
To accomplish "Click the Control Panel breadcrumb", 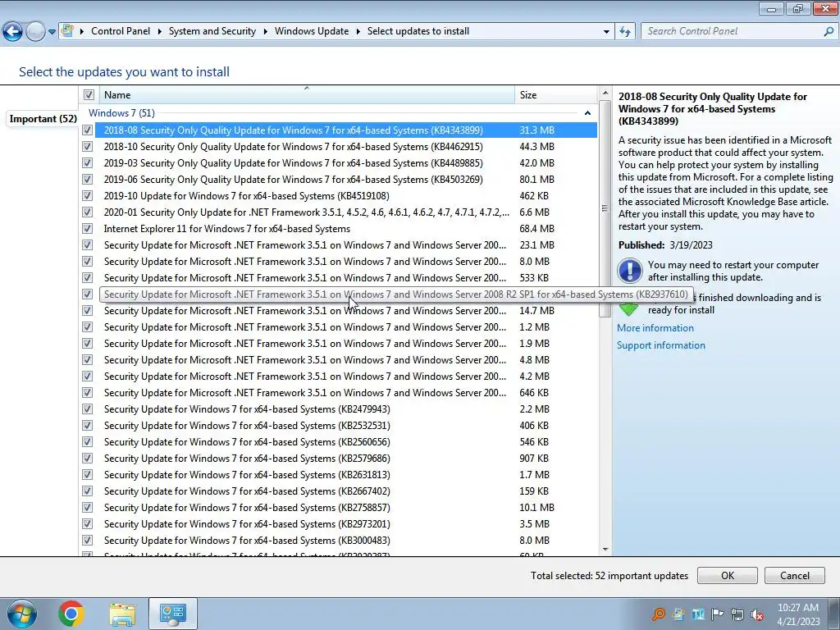I will [121, 31].
